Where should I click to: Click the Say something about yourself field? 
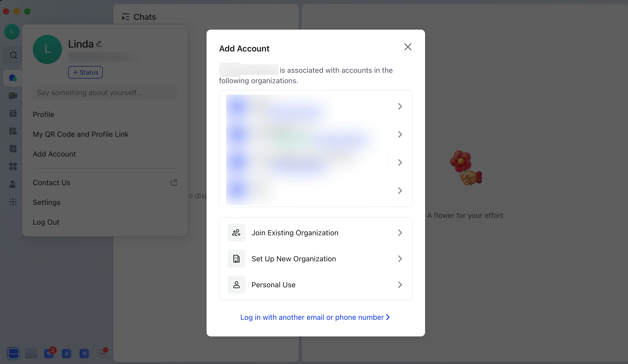click(x=105, y=93)
